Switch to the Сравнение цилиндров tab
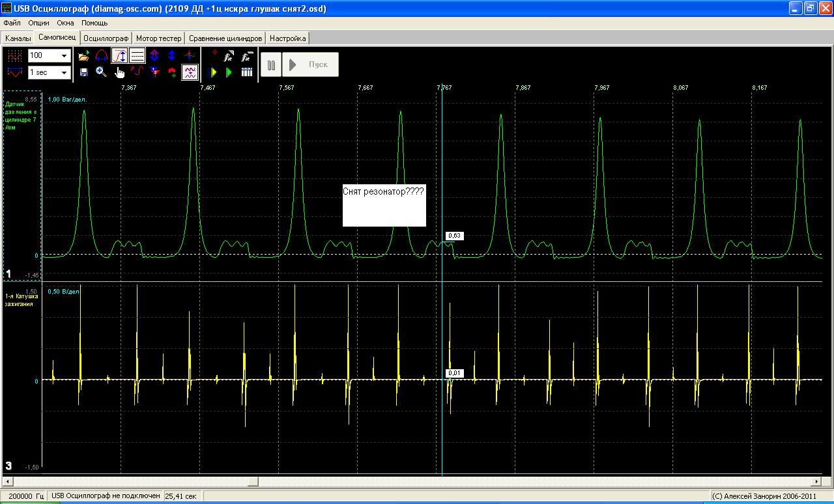Viewport: 834px width, 504px height. coord(225,38)
